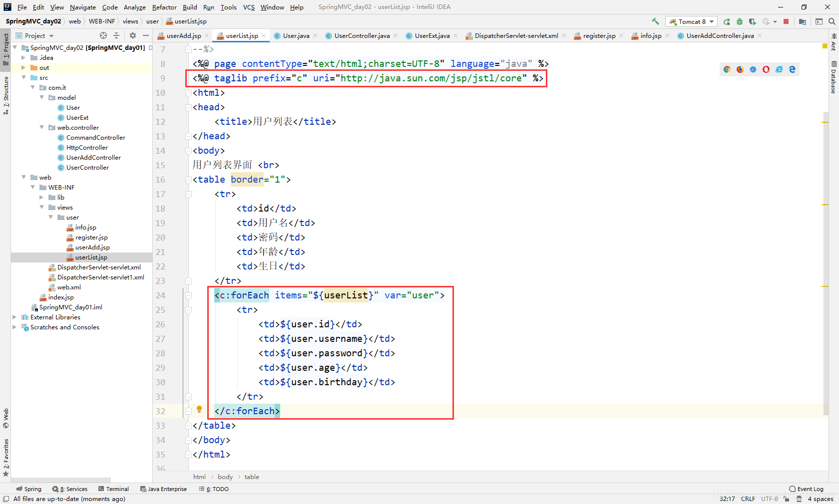The height and width of the screenshot is (504, 839).
Task: Click the Build project hammer icon
Action: click(655, 21)
